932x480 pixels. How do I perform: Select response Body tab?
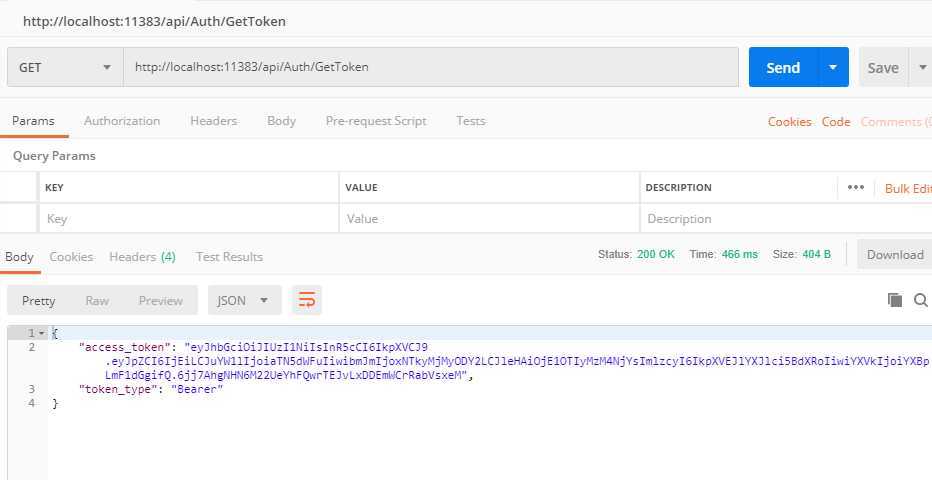(x=19, y=257)
